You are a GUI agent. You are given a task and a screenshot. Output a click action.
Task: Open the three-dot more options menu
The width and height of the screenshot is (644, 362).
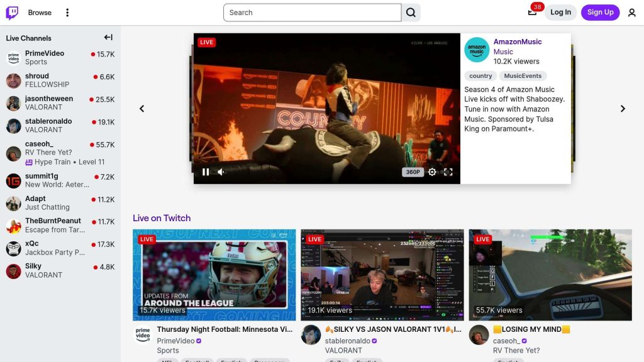(67, 12)
